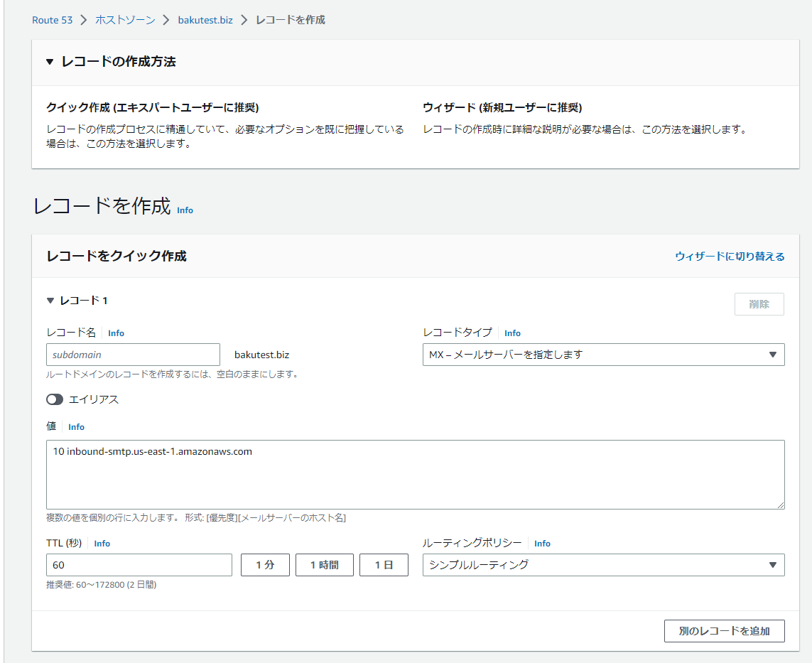Set TTL with the 1 日 button
812x663 pixels.
pyautogui.click(x=384, y=565)
